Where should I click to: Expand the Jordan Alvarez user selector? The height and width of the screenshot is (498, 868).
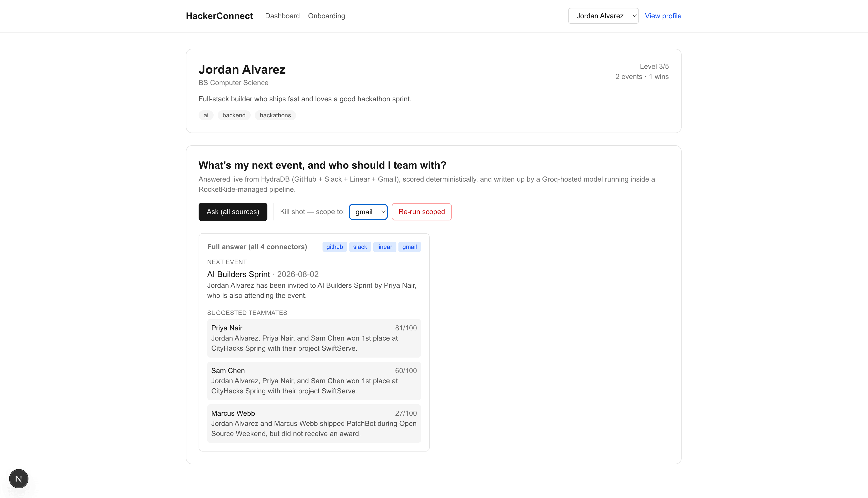tap(603, 16)
